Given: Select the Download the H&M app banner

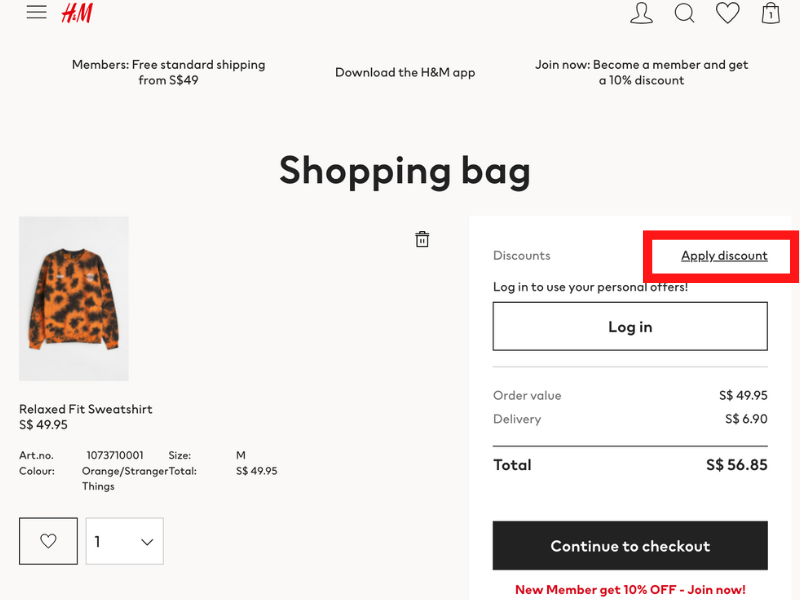Looking at the screenshot, I should tap(405, 72).
